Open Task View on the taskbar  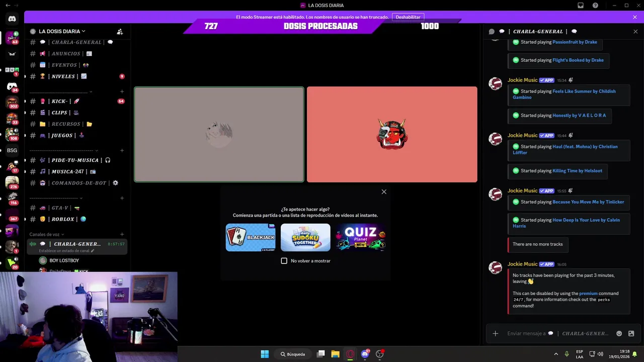[x=320, y=354]
